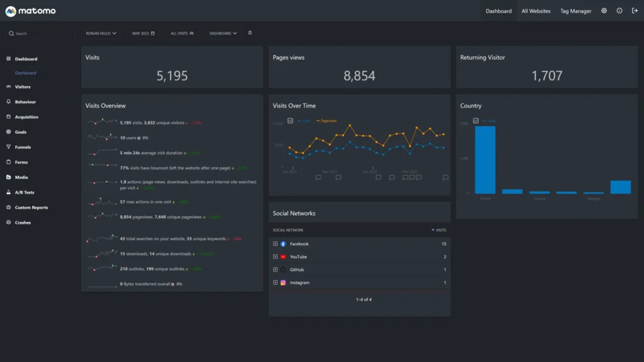Click the collapse double-chevron icon beside Dashboard selector

coord(250,33)
